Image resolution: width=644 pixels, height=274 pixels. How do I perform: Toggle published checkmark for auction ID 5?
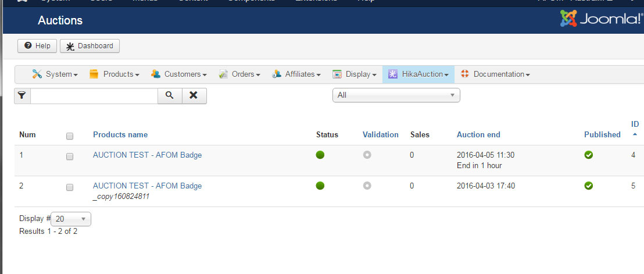click(x=589, y=186)
